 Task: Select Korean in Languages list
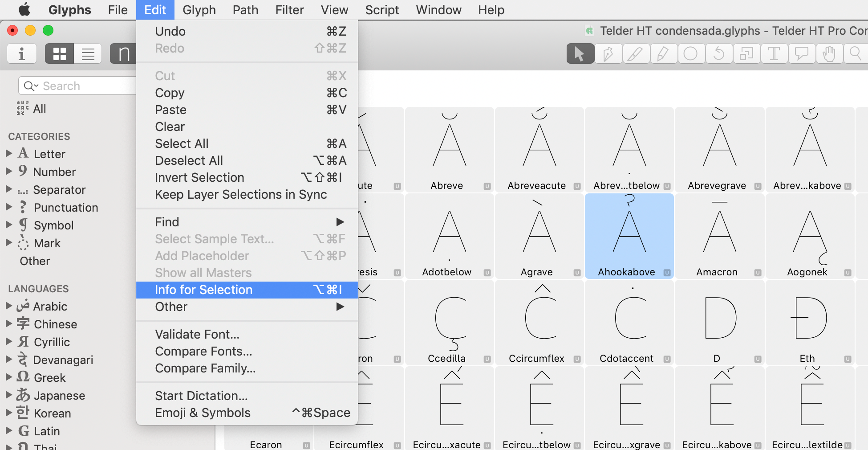point(52,413)
